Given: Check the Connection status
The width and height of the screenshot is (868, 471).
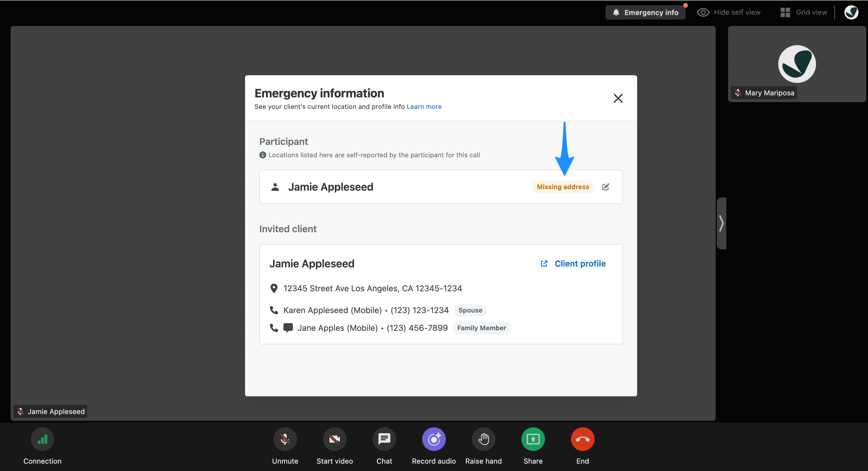Looking at the screenshot, I should click(x=43, y=446).
